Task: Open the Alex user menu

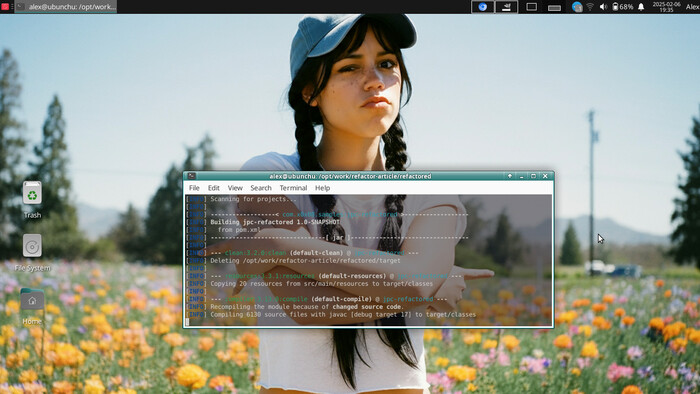Action: (x=692, y=7)
